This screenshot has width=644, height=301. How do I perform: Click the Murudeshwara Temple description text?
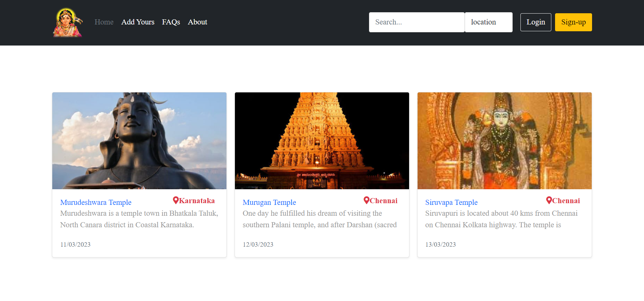(x=139, y=219)
